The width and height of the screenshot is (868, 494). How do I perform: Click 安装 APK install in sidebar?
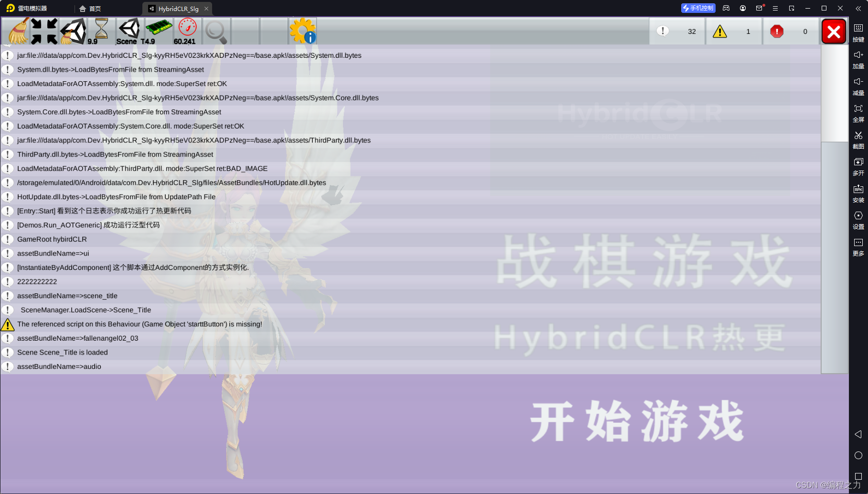coord(858,193)
